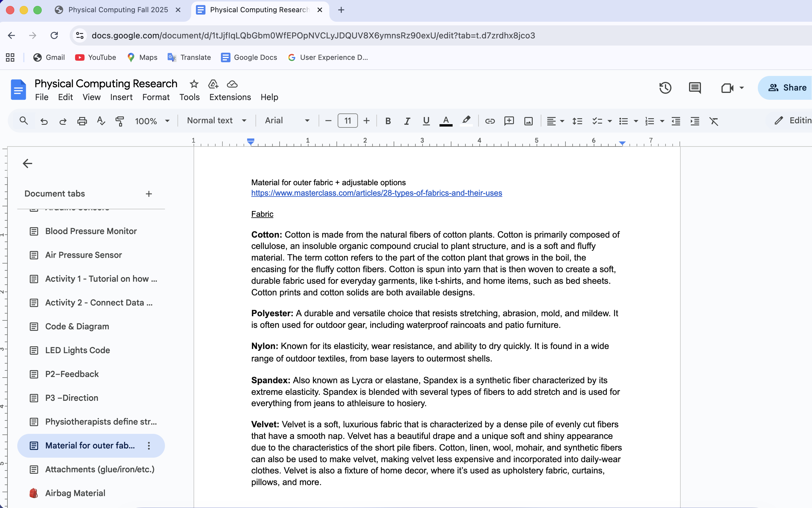Image resolution: width=812 pixels, height=508 pixels.
Task: Click the font size field
Action: click(347, 121)
